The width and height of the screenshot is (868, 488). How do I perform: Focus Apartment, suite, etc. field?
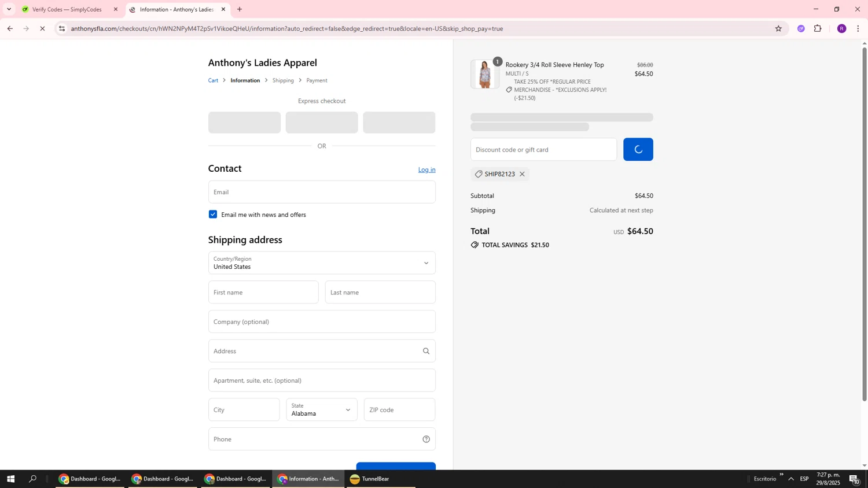pos(322,380)
